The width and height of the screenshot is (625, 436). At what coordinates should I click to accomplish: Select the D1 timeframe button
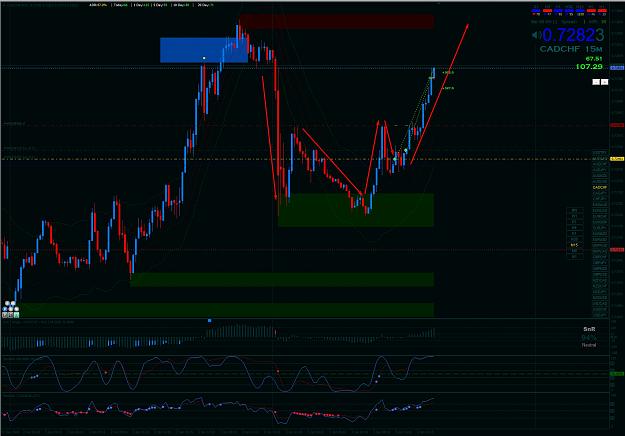pos(574,222)
